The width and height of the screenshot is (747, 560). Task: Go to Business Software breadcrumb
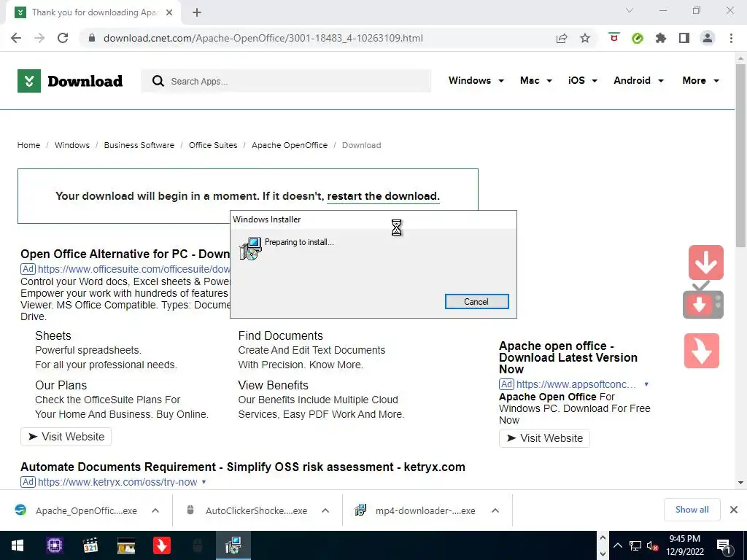[139, 145]
